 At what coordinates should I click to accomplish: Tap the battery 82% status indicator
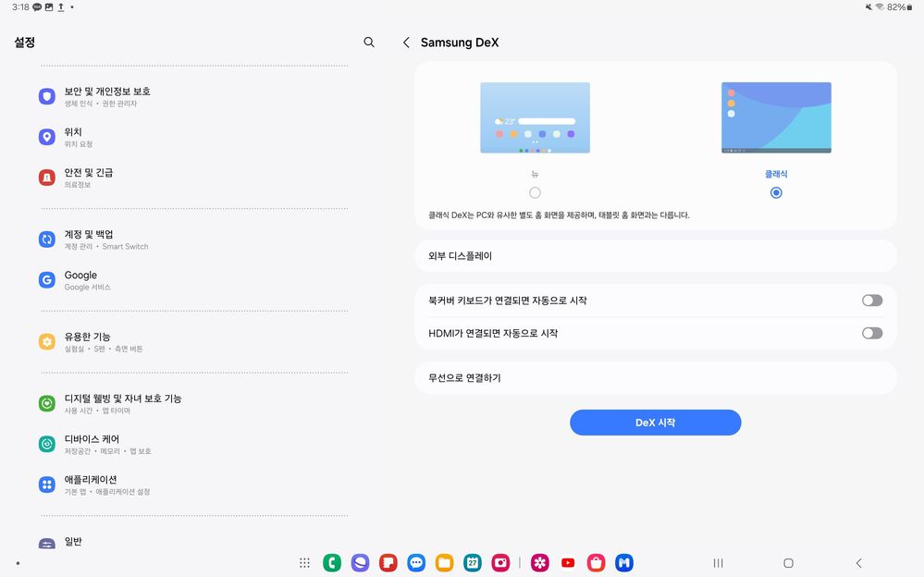click(x=900, y=7)
